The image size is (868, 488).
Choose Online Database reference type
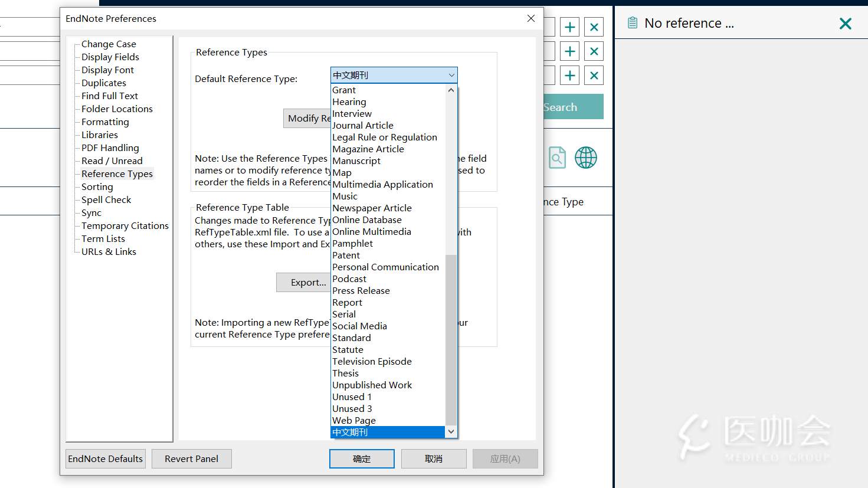click(388, 220)
